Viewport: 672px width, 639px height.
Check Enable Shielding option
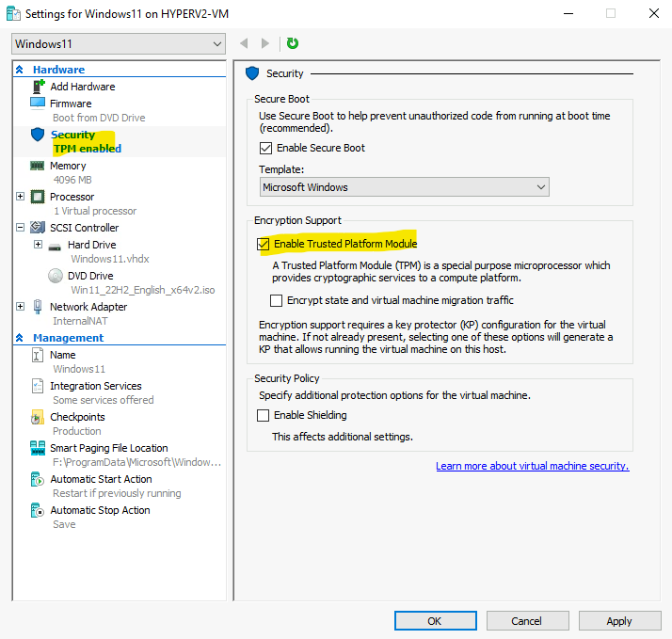pos(263,415)
